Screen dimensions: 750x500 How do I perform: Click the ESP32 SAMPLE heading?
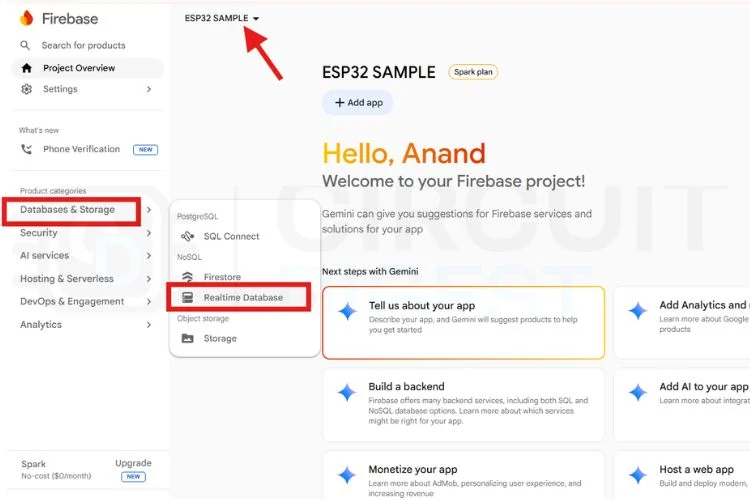pos(379,72)
